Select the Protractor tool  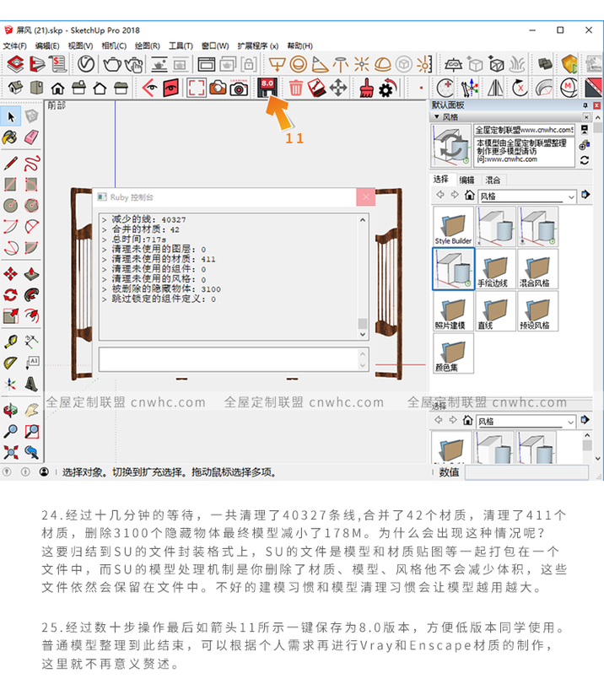11,363
